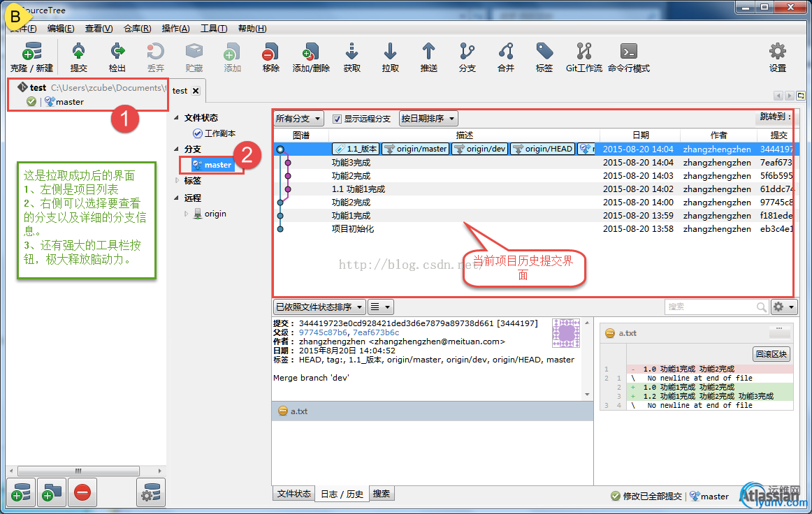The height and width of the screenshot is (514, 812).
Task: Collapse the File Status (文件状态) section
Action: click(x=176, y=118)
